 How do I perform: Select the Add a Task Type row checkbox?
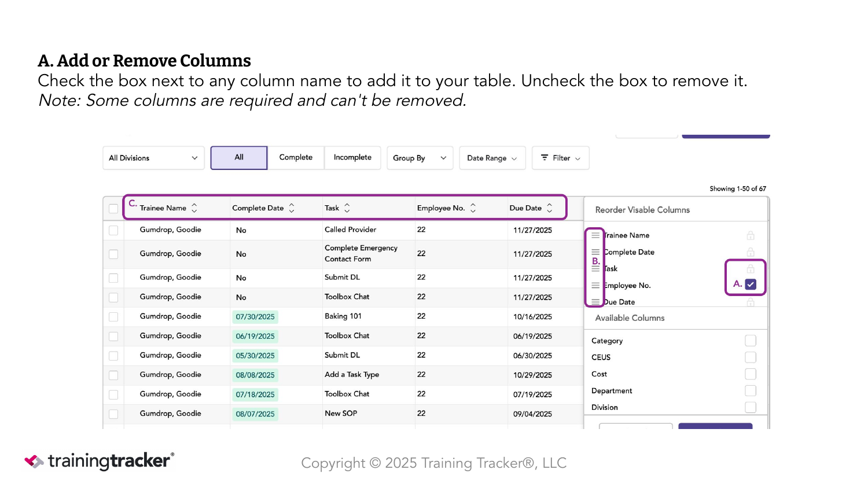point(113,375)
